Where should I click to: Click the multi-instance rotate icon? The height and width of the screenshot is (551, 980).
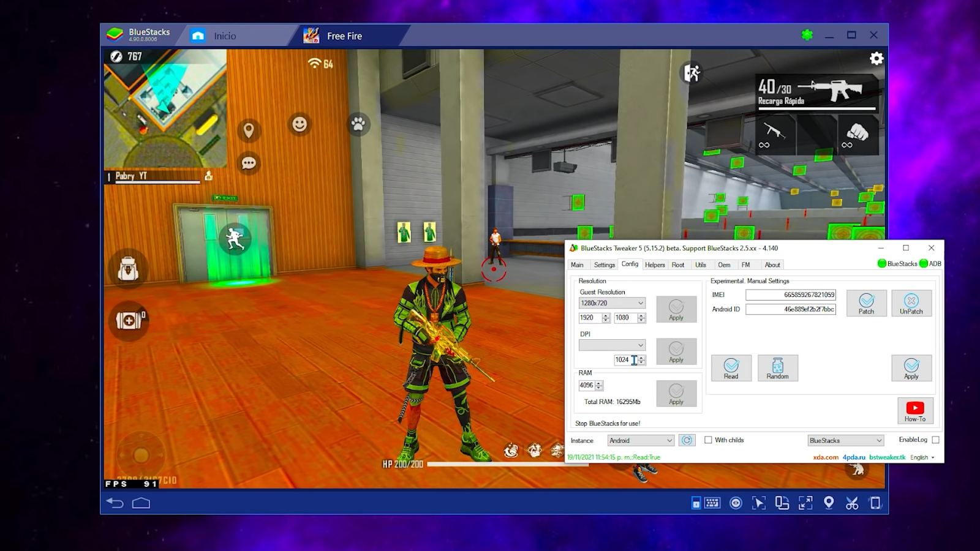click(x=782, y=503)
